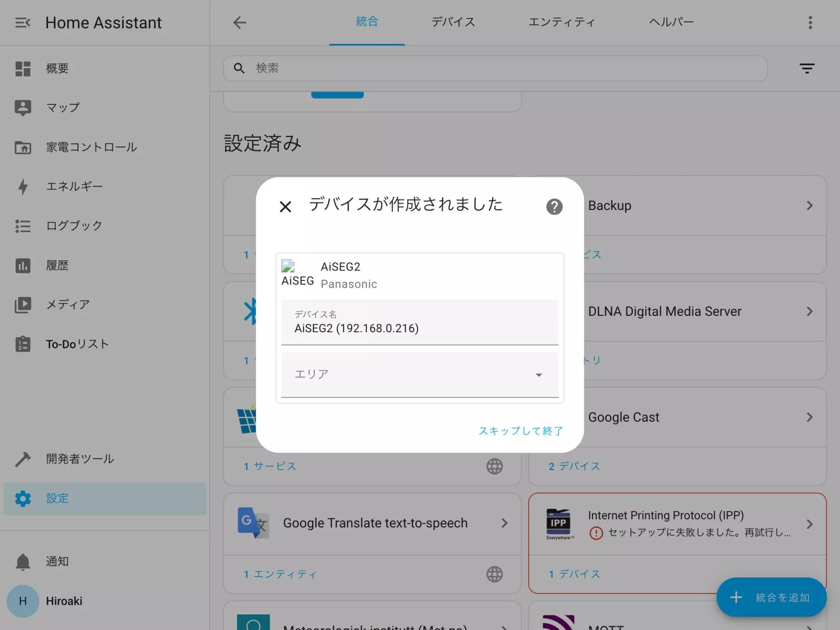Click the IPP setup error warning icon
Screen dimensions: 840x630
(596, 533)
